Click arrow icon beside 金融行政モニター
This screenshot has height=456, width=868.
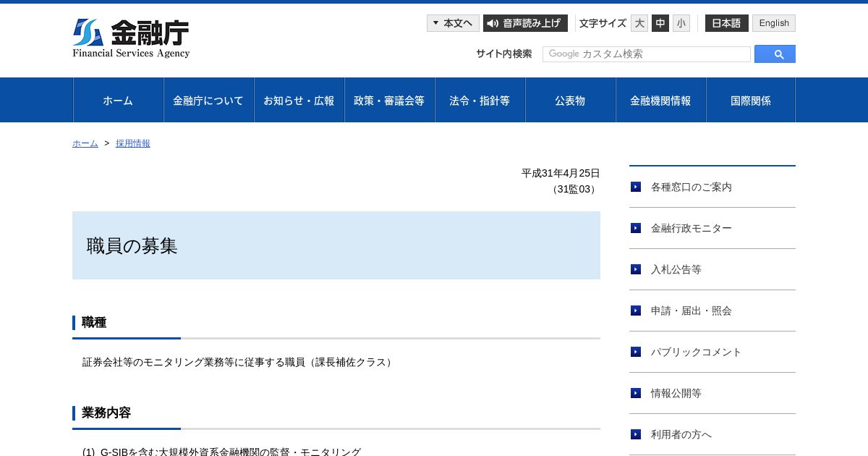click(636, 228)
